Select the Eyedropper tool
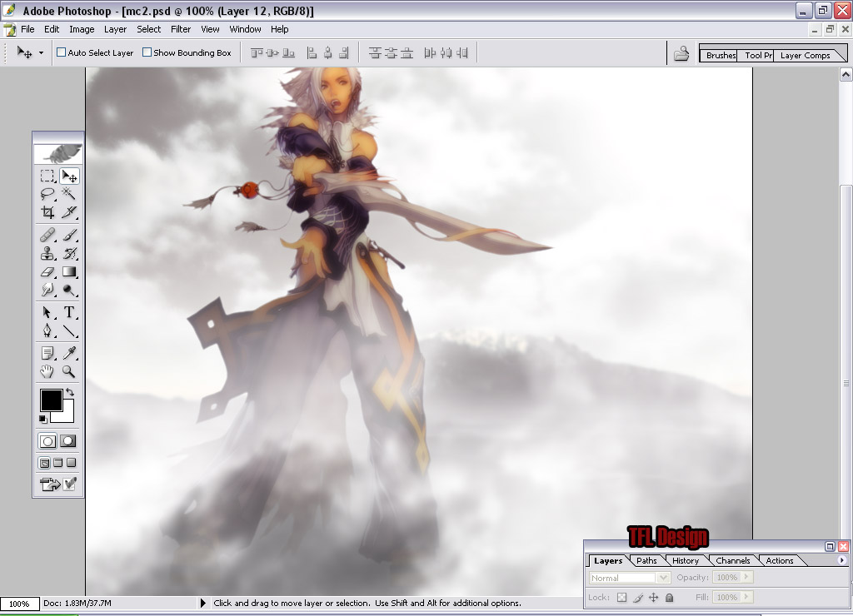Viewport: 853px width, 616px height. point(69,354)
